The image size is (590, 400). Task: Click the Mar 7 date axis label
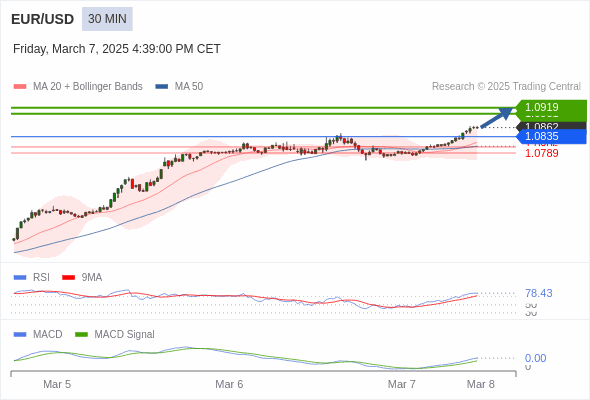coord(401,384)
